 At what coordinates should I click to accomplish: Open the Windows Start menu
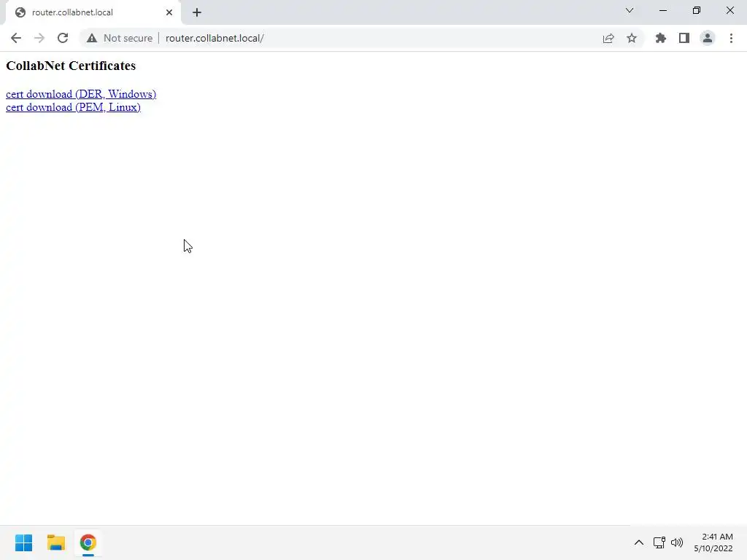click(x=24, y=542)
